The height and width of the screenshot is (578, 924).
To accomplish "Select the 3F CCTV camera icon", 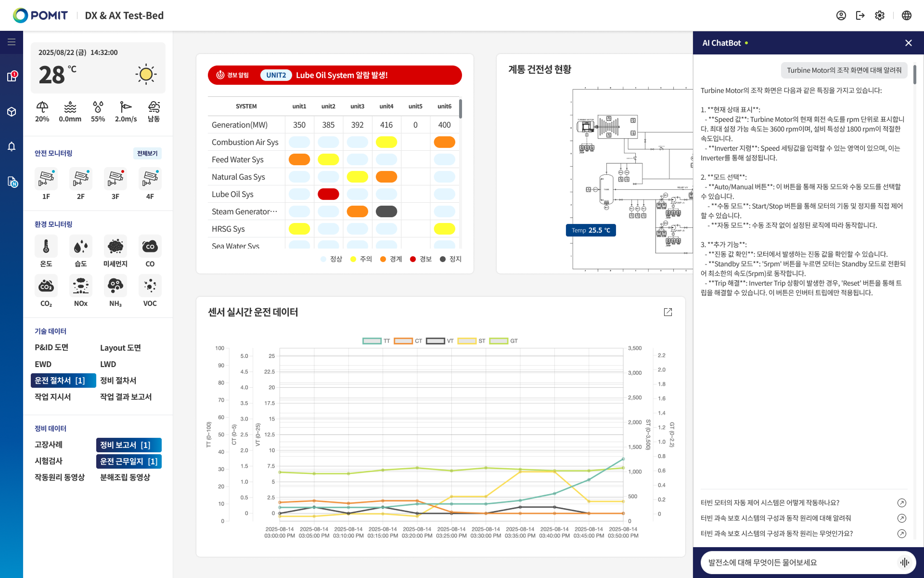I will point(115,179).
